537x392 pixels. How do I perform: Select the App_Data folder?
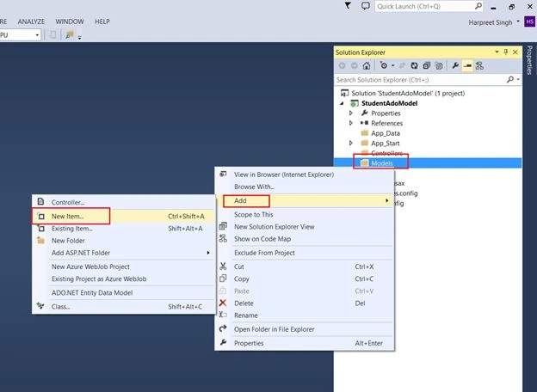386,133
